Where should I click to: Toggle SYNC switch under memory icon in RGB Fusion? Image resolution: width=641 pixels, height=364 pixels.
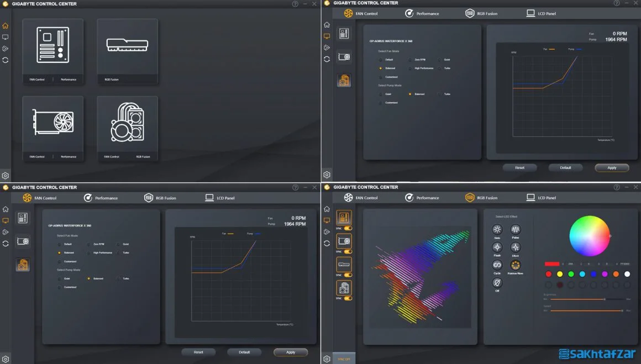point(348,275)
